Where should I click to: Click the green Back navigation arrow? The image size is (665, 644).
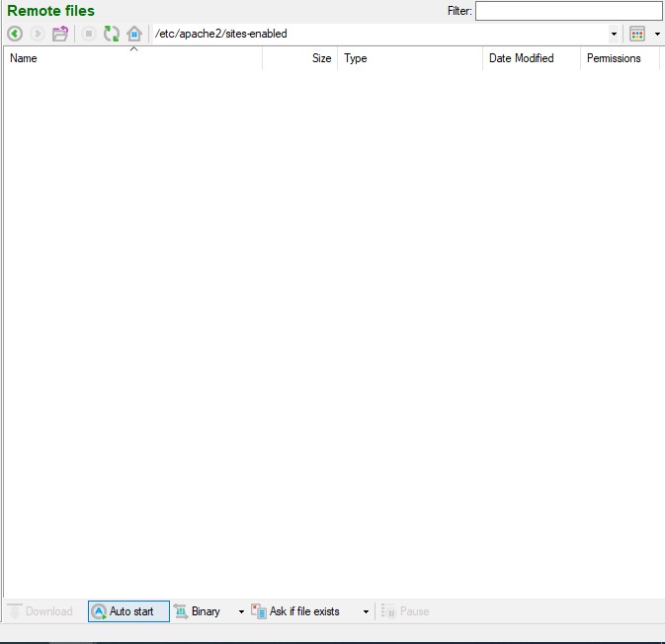click(15, 34)
